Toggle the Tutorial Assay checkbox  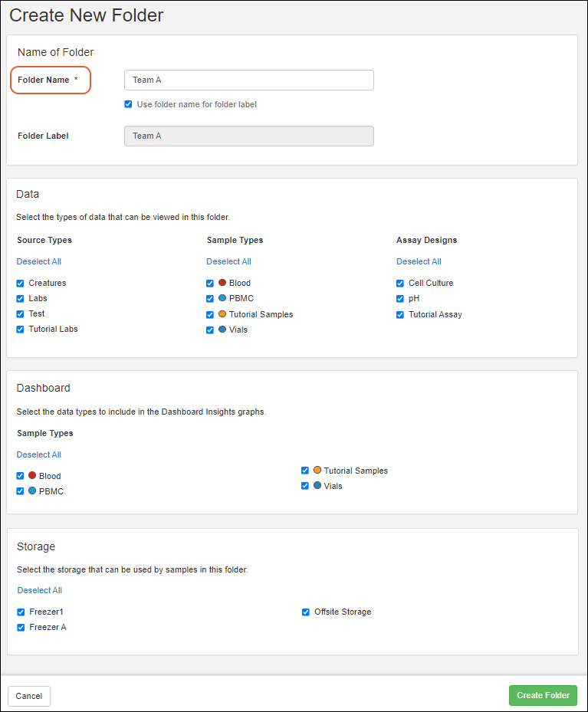click(400, 315)
